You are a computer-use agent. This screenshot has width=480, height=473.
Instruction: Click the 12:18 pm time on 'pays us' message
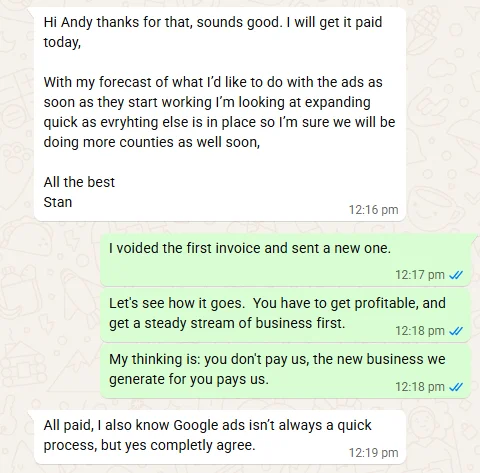420,387
